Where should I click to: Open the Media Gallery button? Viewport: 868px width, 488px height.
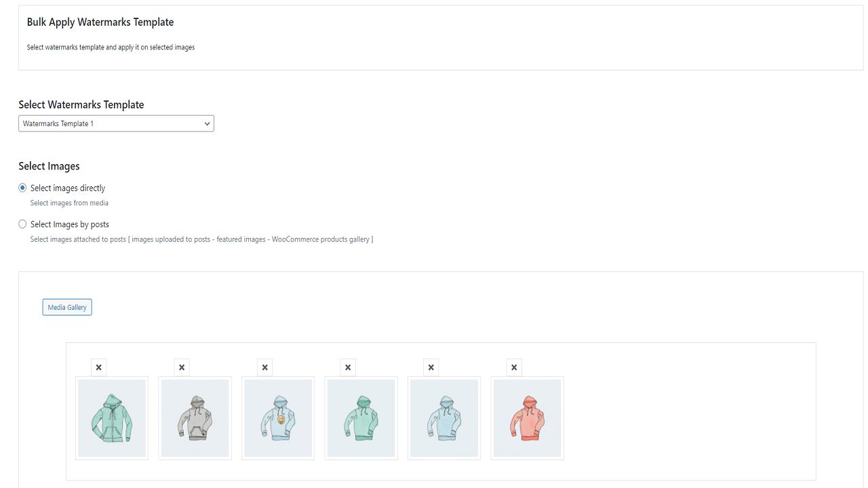click(x=67, y=307)
